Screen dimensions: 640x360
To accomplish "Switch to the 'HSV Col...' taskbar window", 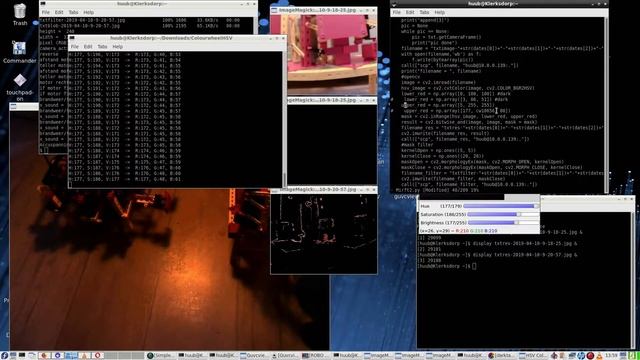I will point(533,356).
